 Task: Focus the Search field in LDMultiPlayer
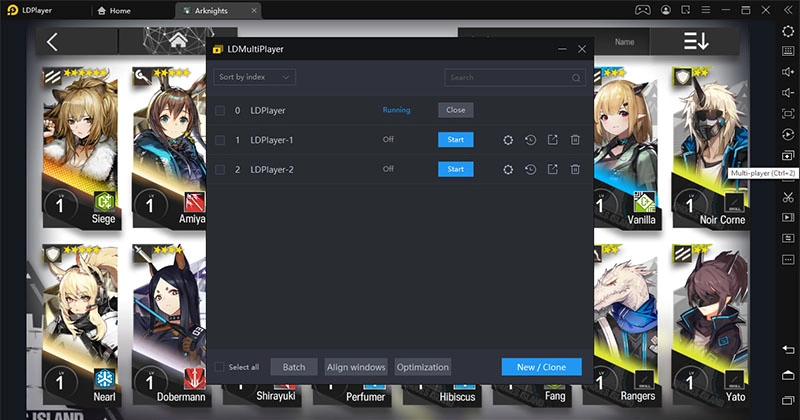(x=515, y=78)
